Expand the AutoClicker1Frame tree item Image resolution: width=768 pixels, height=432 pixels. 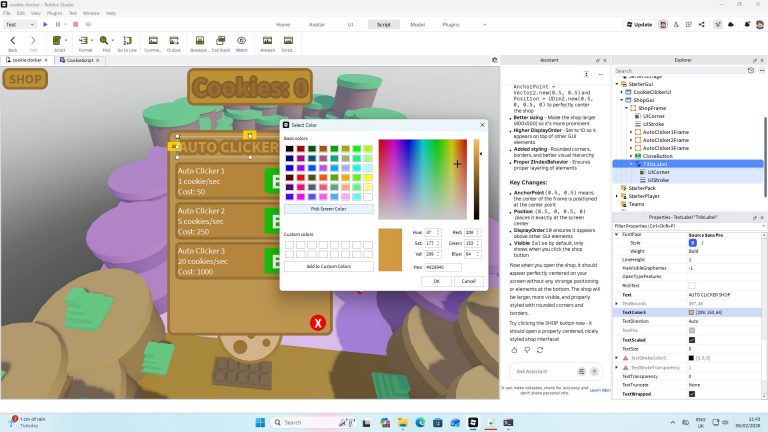pyautogui.click(x=631, y=132)
